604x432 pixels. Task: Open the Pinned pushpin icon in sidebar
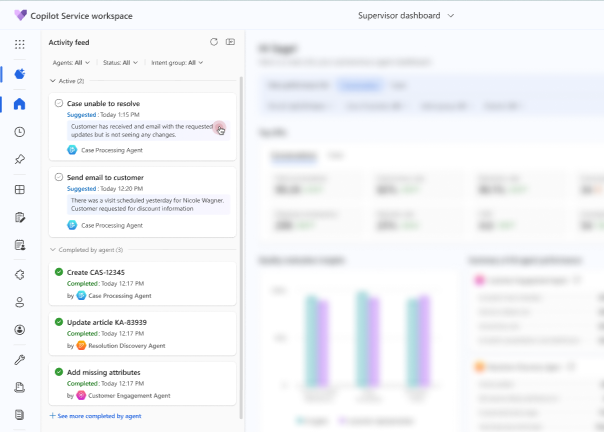(x=20, y=159)
